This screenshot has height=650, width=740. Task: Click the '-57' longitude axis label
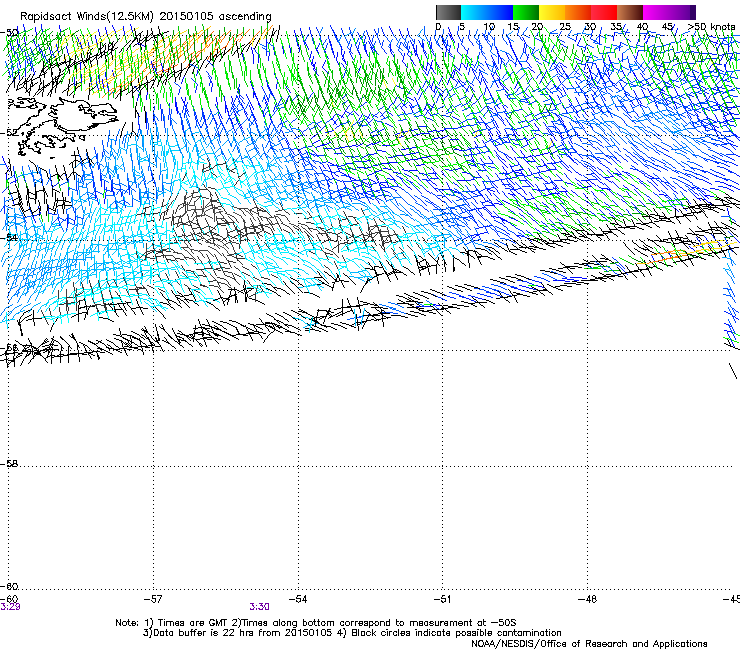point(153,599)
